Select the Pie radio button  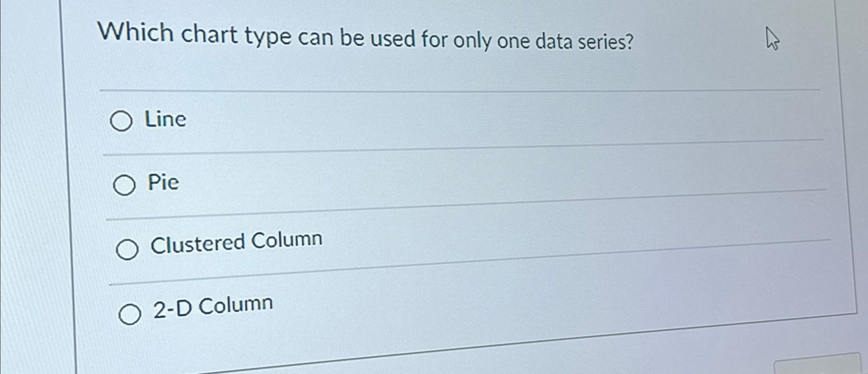click(x=125, y=184)
